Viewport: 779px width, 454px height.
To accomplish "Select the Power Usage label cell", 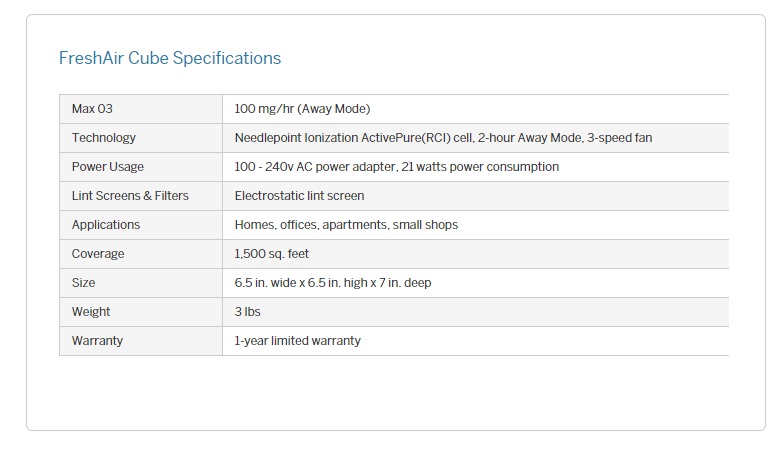I will tap(108, 167).
